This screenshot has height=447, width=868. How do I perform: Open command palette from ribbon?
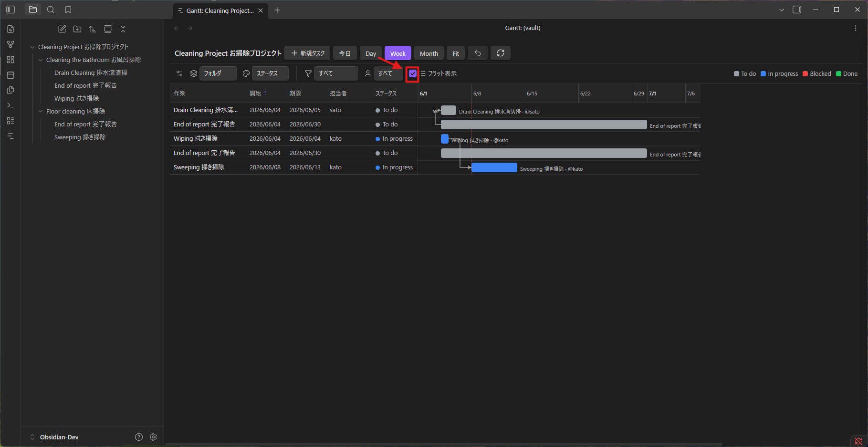[10, 105]
